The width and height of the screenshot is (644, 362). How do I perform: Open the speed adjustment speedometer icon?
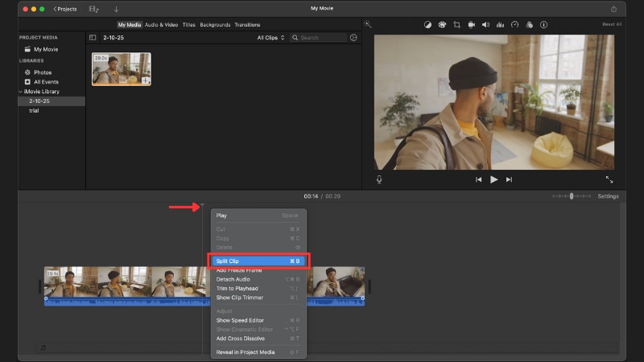pyautogui.click(x=514, y=25)
